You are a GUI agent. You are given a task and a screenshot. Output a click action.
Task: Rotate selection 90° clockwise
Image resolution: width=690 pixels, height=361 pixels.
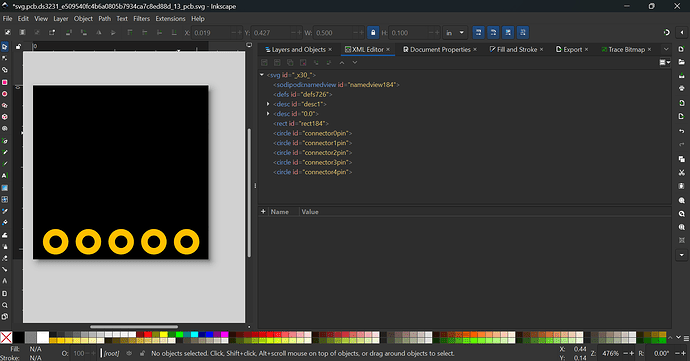click(x=84, y=33)
